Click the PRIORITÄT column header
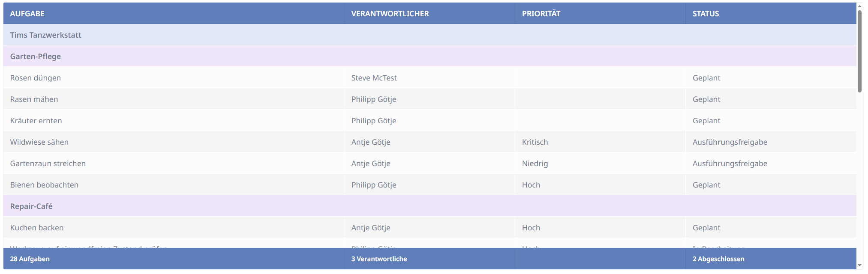Image resolution: width=868 pixels, height=274 pixels. 541,14
